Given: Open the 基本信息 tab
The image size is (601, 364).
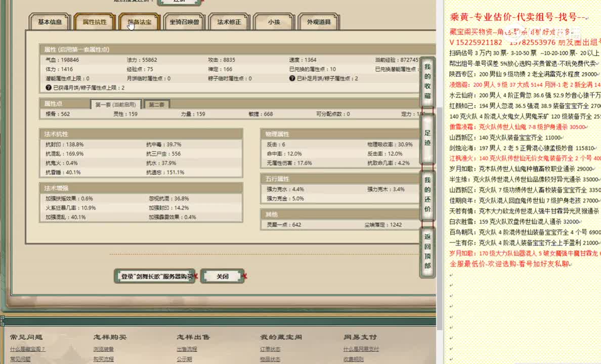Looking at the screenshot, I should tap(50, 22).
